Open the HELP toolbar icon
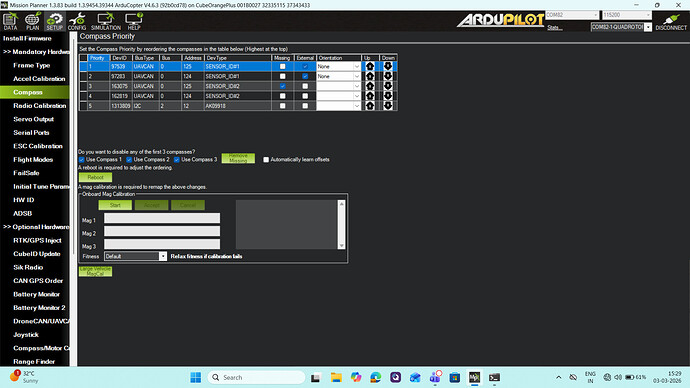The image size is (690, 388). (134, 21)
